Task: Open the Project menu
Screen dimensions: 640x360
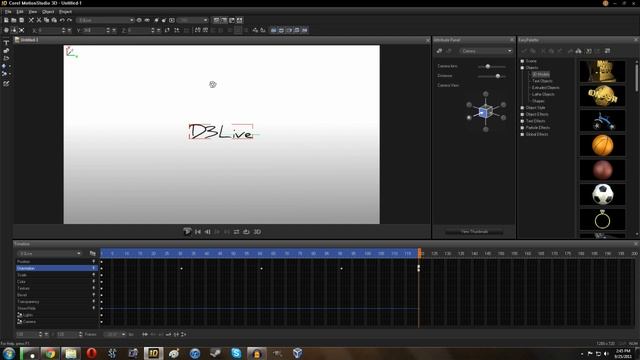Action: click(x=65, y=12)
